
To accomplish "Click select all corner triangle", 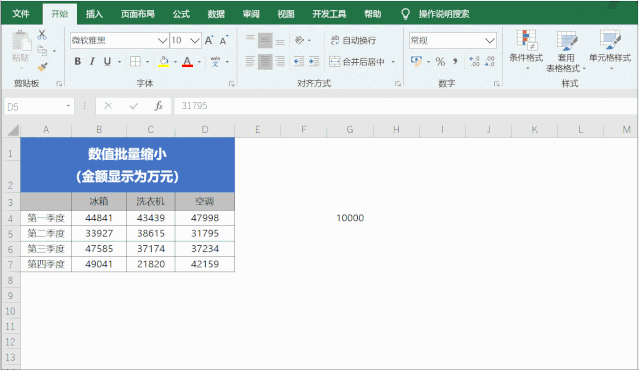I will pyautogui.click(x=13, y=130).
